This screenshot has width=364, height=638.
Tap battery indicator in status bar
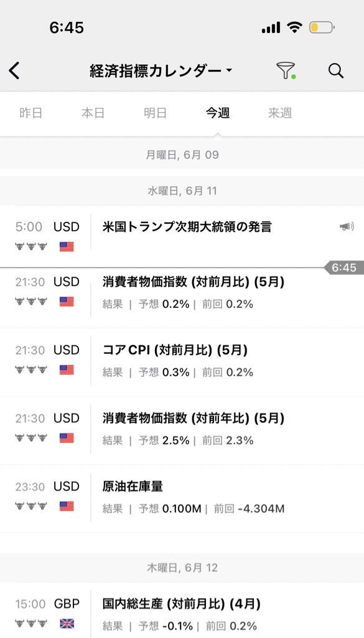pyautogui.click(x=322, y=27)
